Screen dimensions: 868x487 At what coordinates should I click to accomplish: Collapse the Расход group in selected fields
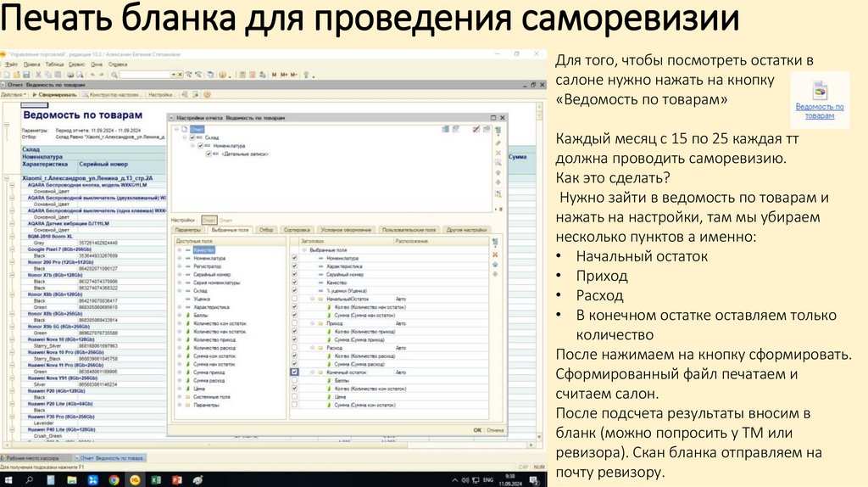(x=312, y=347)
